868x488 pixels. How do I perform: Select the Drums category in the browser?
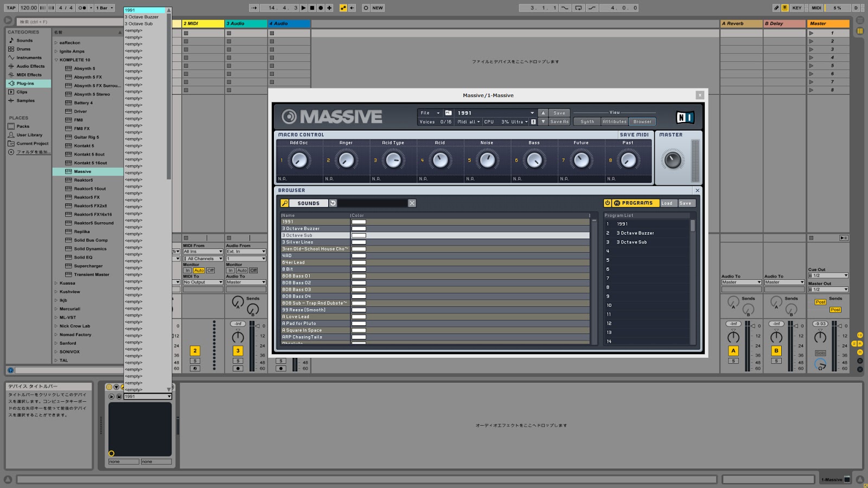[x=23, y=49]
